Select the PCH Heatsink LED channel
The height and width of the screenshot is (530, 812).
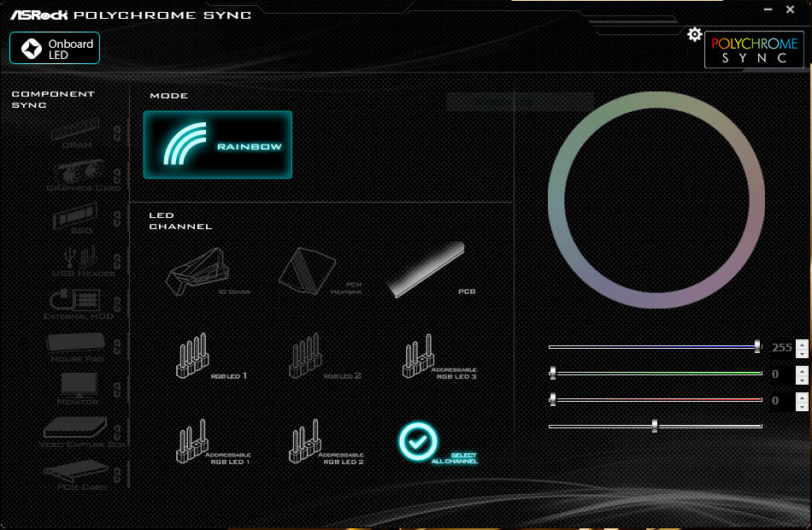click(x=319, y=270)
